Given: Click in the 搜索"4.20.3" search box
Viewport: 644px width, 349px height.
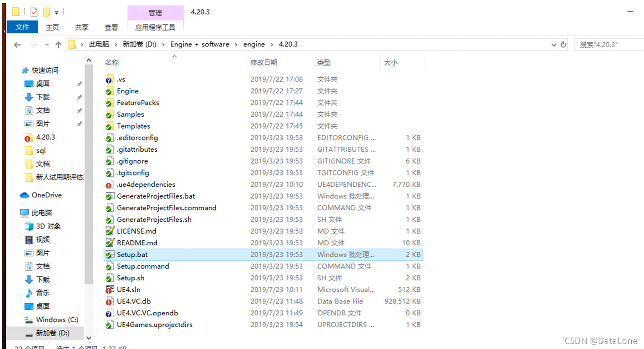Looking at the screenshot, I should [609, 45].
